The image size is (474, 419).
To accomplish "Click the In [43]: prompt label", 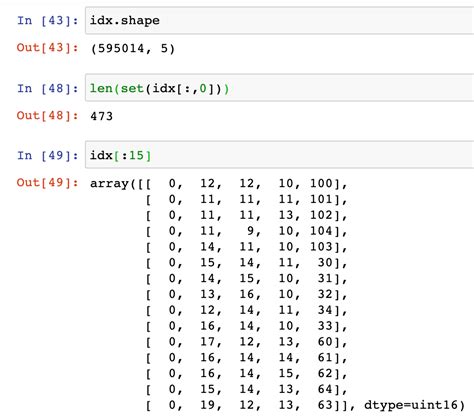I will click(x=48, y=21).
